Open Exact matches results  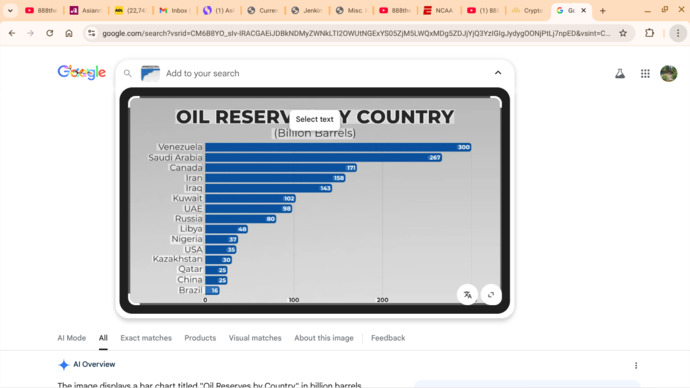point(146,338)
